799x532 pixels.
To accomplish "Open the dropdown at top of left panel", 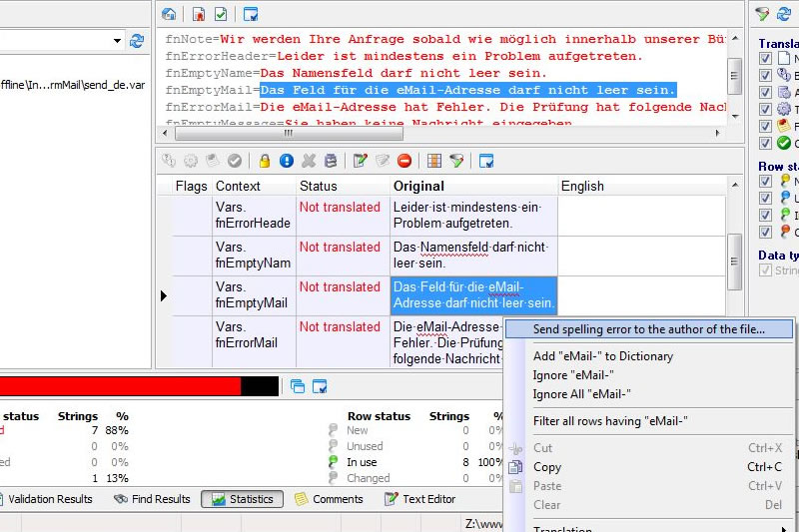I will 116,41.
